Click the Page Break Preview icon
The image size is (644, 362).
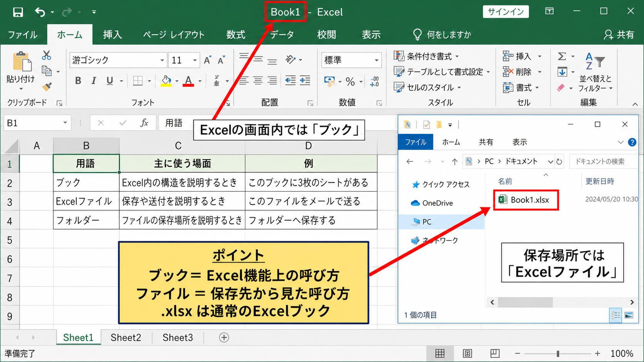point(495,353)
